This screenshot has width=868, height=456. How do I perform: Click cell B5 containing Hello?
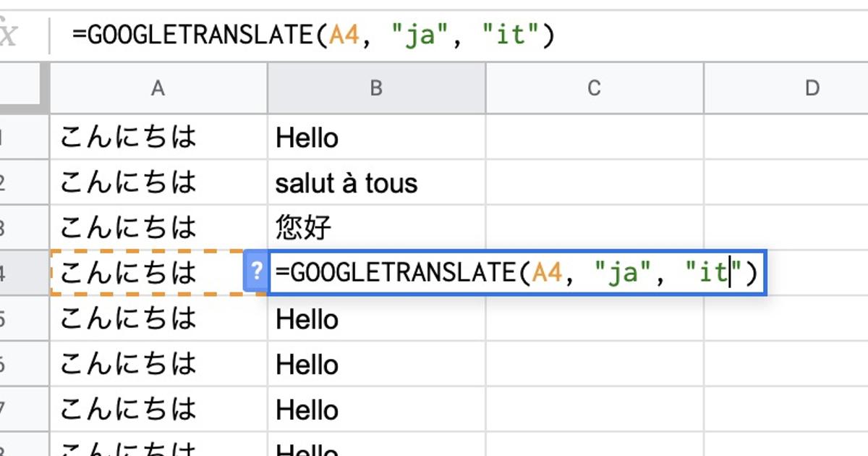[376, 318]
